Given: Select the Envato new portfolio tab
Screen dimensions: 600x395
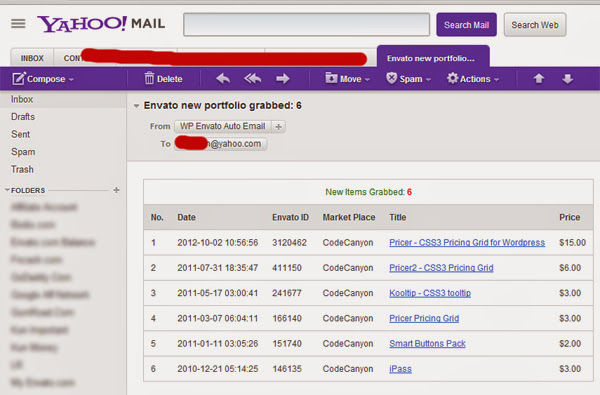Looking at the screenshot, I should click(433, 57).
